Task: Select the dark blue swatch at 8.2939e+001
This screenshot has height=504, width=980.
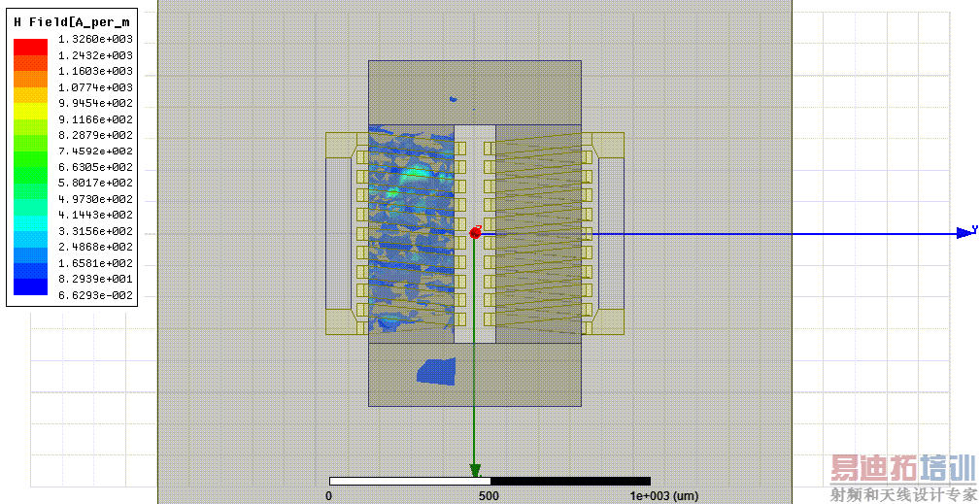Action: [x=31, y=286]
